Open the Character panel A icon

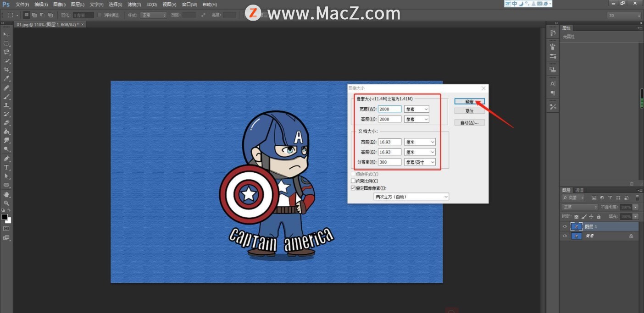[553, 83]
